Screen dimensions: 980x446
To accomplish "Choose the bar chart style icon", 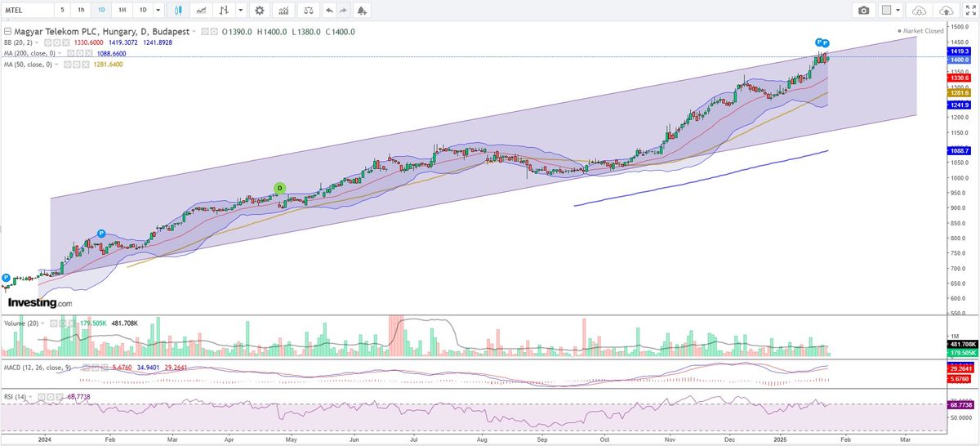I will 223,11.
